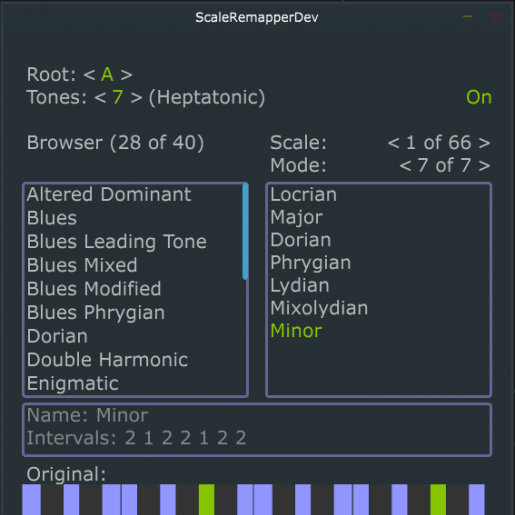
Task: Choose Blues Leading Tone scale
Action: point(117,242)
